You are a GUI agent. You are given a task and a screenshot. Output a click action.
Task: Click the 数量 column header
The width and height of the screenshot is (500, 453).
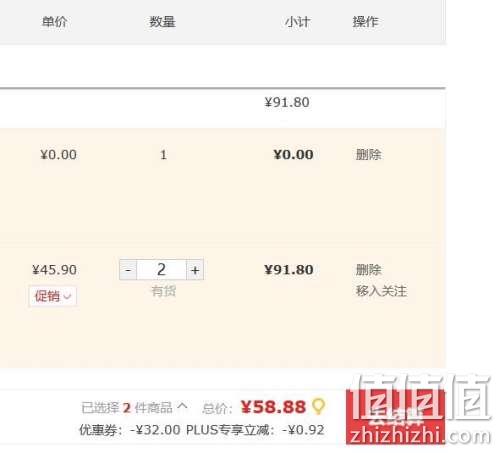click(162, 22)
